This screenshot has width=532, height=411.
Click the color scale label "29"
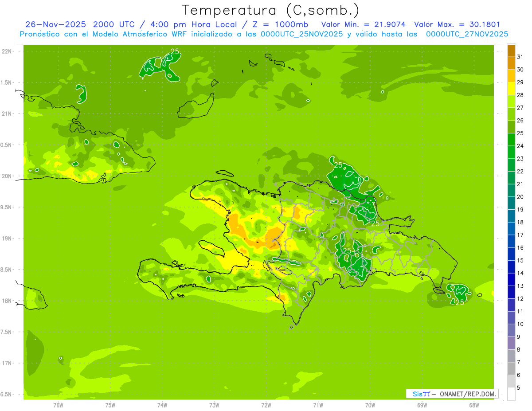[520, 82]
